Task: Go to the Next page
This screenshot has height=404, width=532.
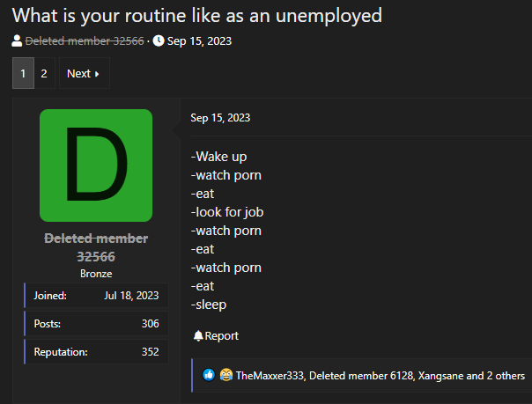Action: point(85,73)
